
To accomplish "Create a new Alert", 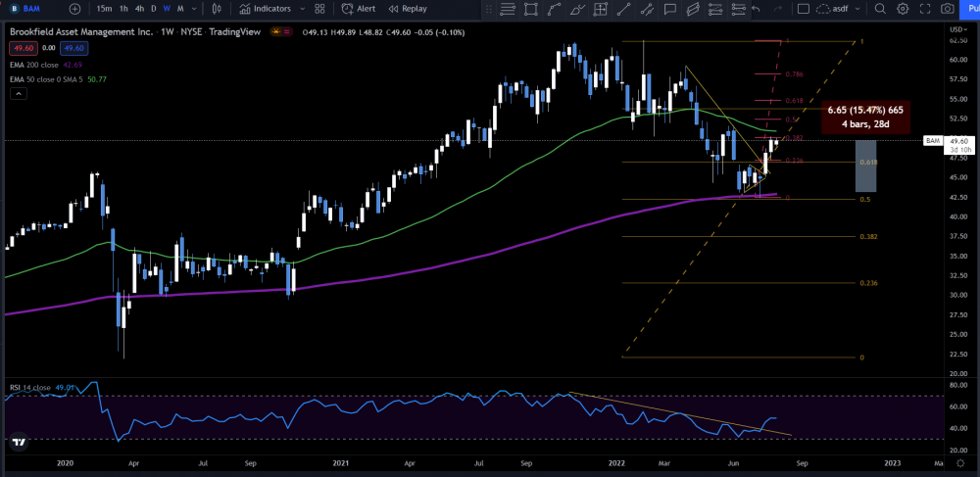I will pyautogui.click(x=359, y=8).
